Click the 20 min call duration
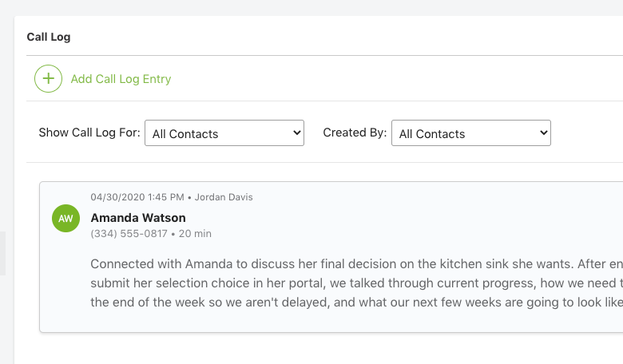The width and height of the screenshot is (623, 364). click(195, 234)
